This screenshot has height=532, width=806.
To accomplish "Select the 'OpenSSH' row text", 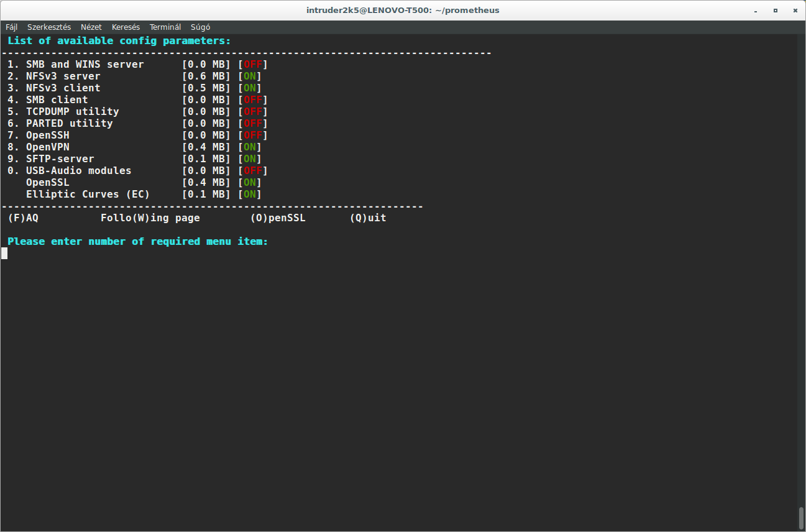I will pos(47,135).
